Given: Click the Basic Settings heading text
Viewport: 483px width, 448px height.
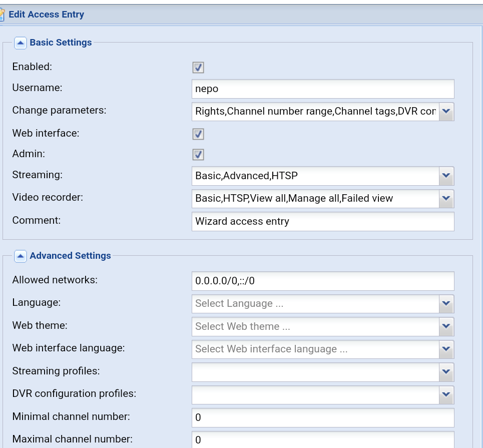Looking at the screenshot, I should (61, 43).
